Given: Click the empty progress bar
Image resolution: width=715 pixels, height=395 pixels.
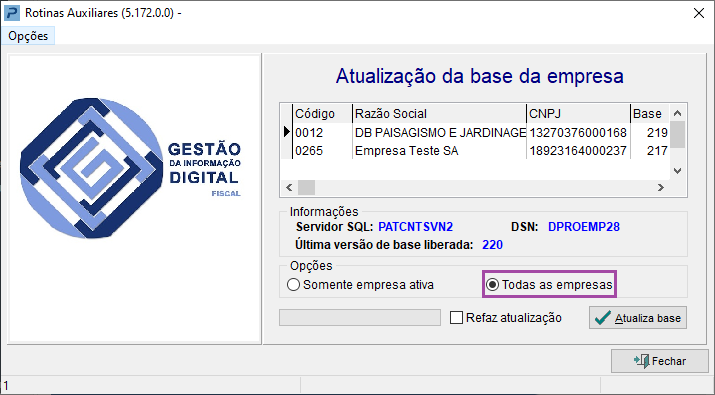Looking at the screenshot, I should pyautogui.click(x=360, y=318).
